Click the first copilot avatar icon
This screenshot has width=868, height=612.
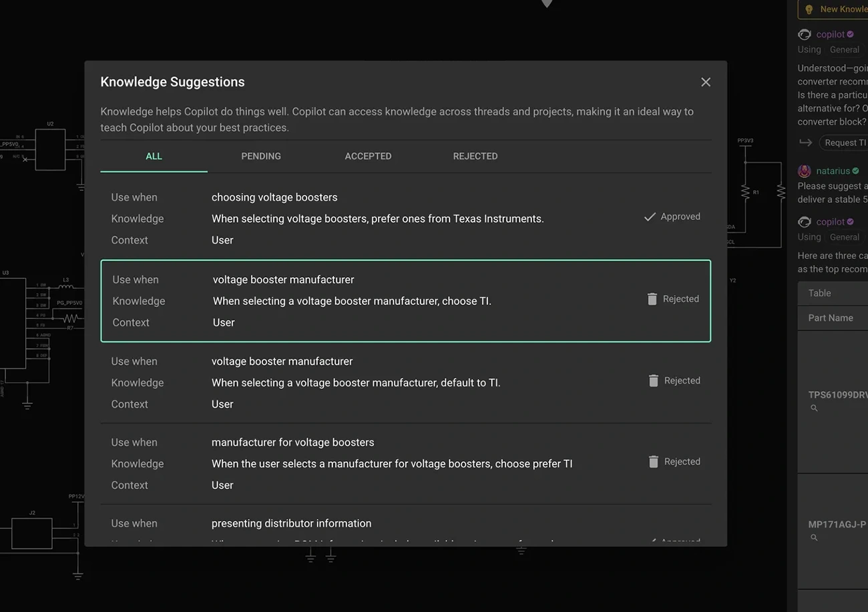point(805,35)
